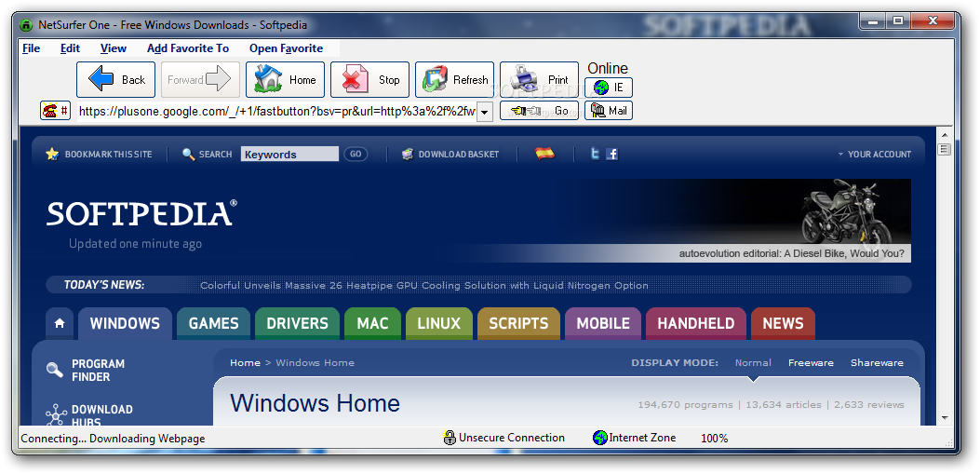Screen dimensions: 980x474
Task: Open the Colorful Unveils GPU Cooling news headline
Action: (423, 285)
